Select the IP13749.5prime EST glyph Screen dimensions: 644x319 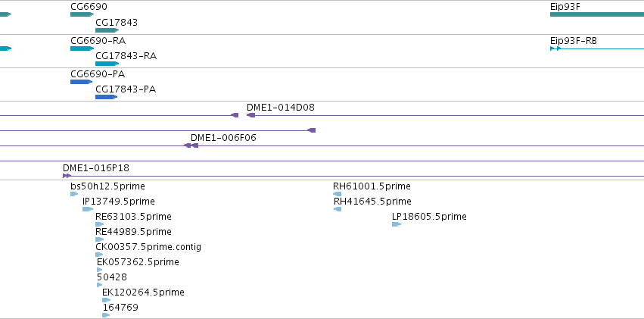(88, 209)
